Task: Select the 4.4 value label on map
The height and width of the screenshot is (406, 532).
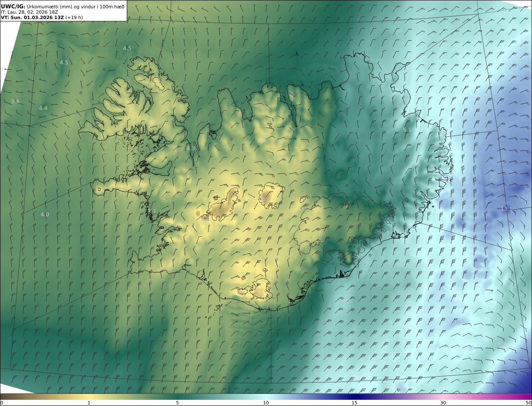Action: [x=43, y=108]
